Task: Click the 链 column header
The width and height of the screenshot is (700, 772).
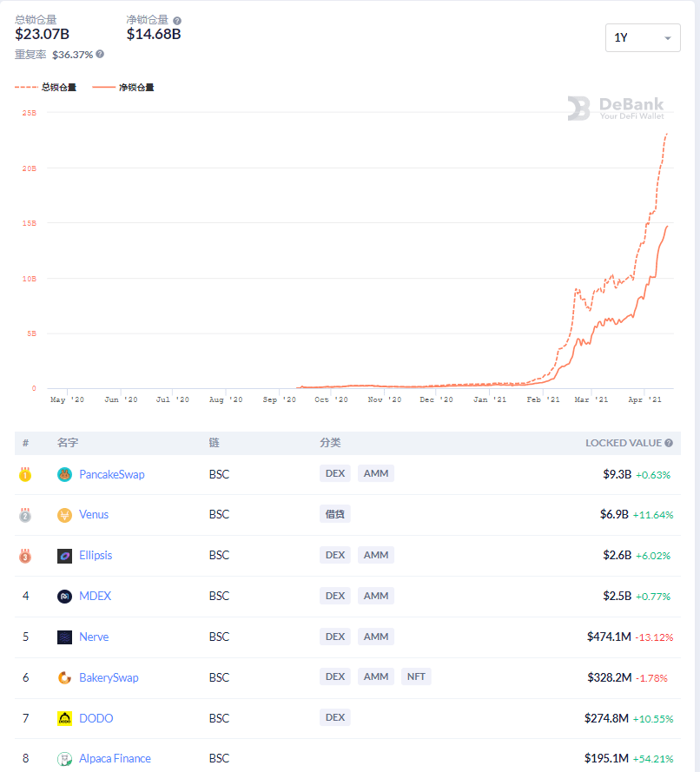Action: point(215,443)
